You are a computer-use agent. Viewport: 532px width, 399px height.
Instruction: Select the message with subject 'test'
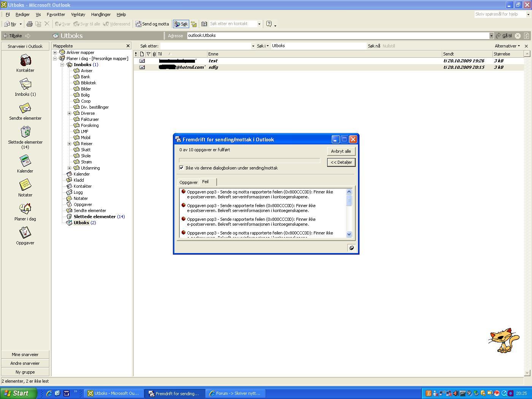[x=329, y=61]
